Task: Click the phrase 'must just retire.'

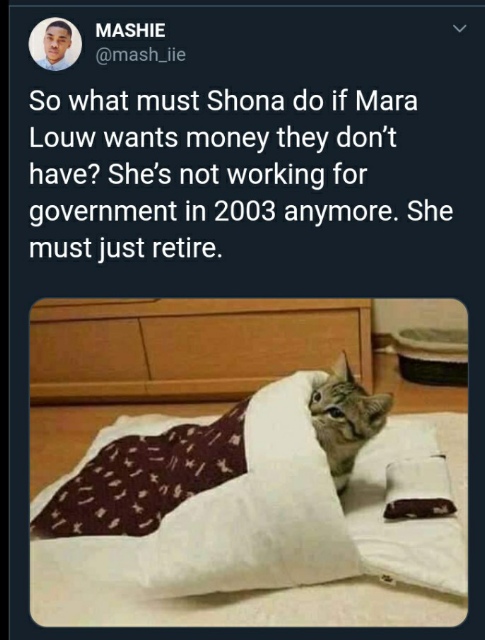Action: click(x=126, y=248)
